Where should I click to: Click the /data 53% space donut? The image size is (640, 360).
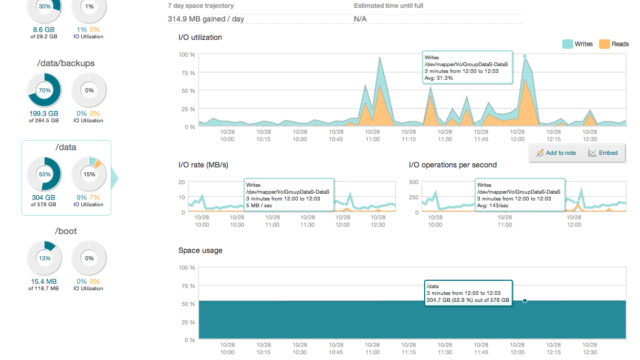click(44, 174)
